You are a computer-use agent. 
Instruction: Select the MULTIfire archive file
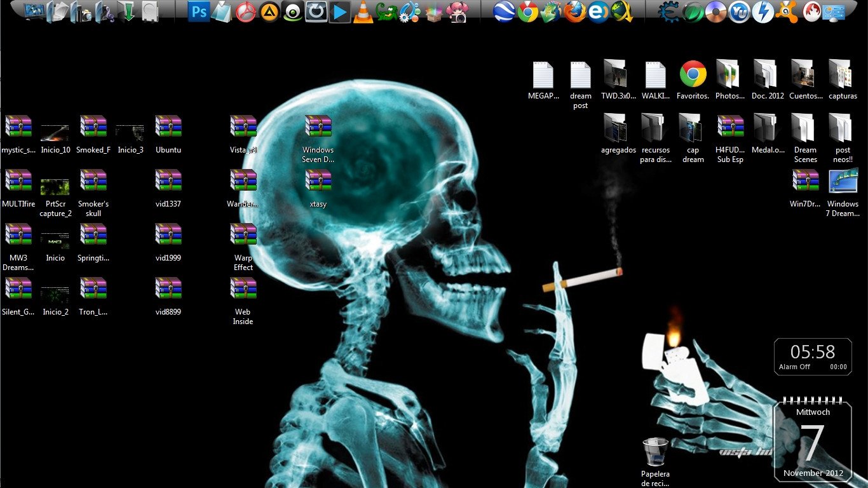coord(18,188)
